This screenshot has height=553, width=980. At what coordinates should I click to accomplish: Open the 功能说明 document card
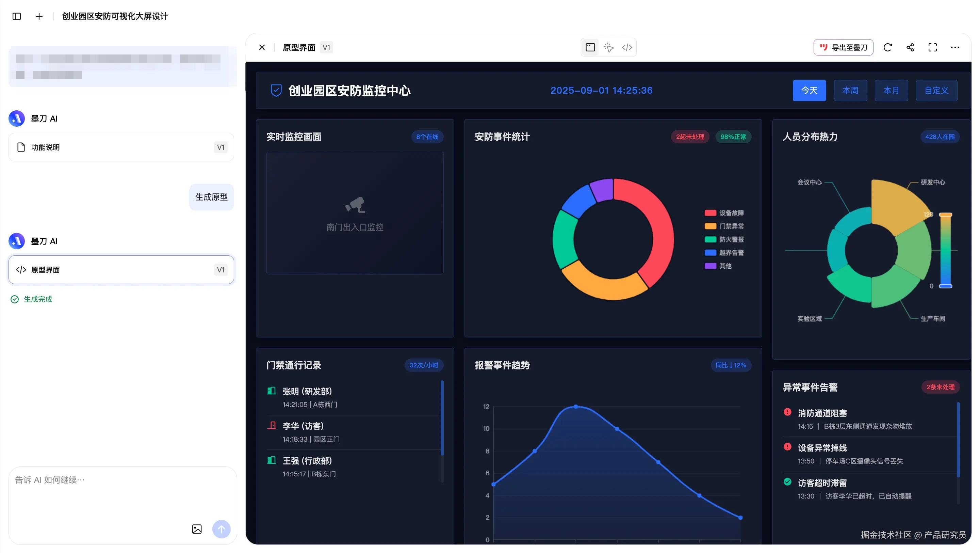(x=121, y=147)
